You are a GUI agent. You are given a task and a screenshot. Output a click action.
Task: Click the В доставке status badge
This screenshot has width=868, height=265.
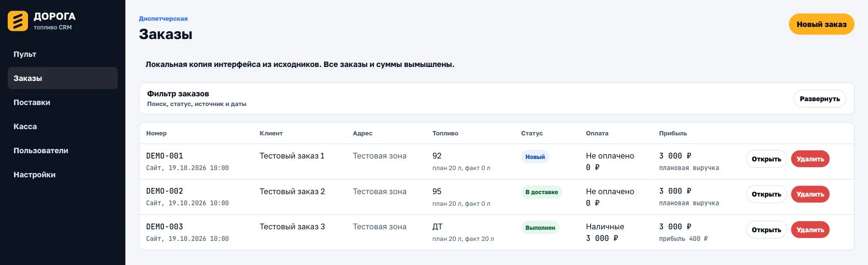[x=542, y=192]
